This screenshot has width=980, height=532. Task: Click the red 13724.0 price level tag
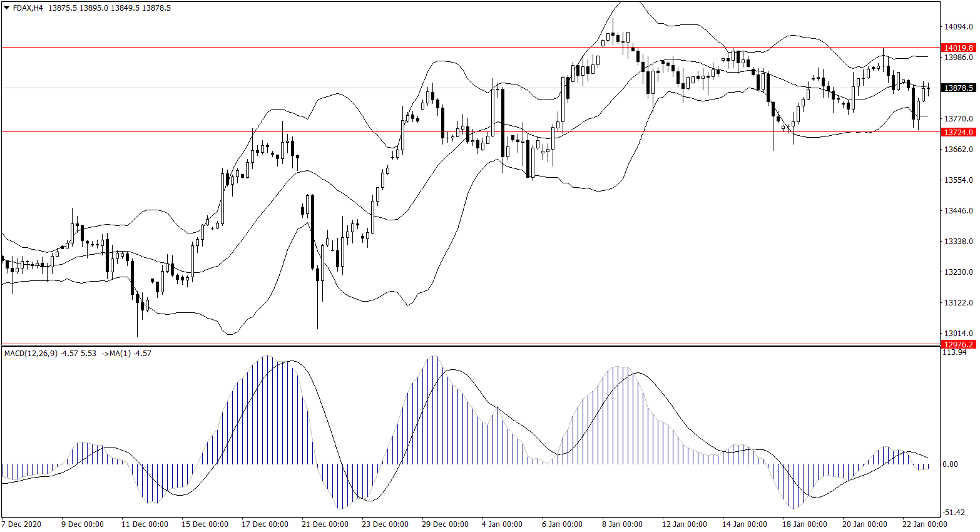coord(958,132)
